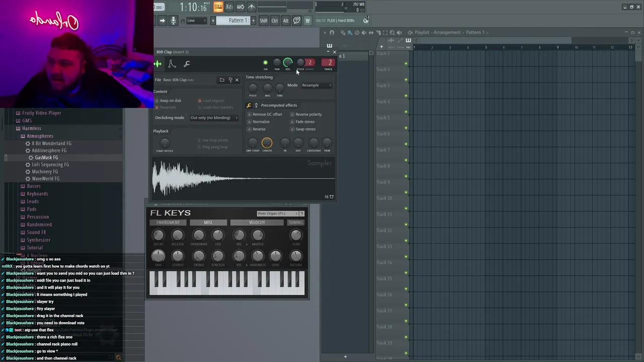This screenshot has width=644, height=362.
Task: Click the countdown 3.2 metronome icon
Action: point(229,7)
